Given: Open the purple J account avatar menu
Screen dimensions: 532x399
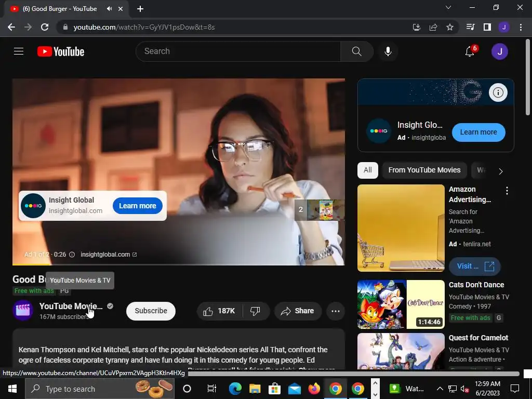Looking at the screenshot, I should point(499,51).
